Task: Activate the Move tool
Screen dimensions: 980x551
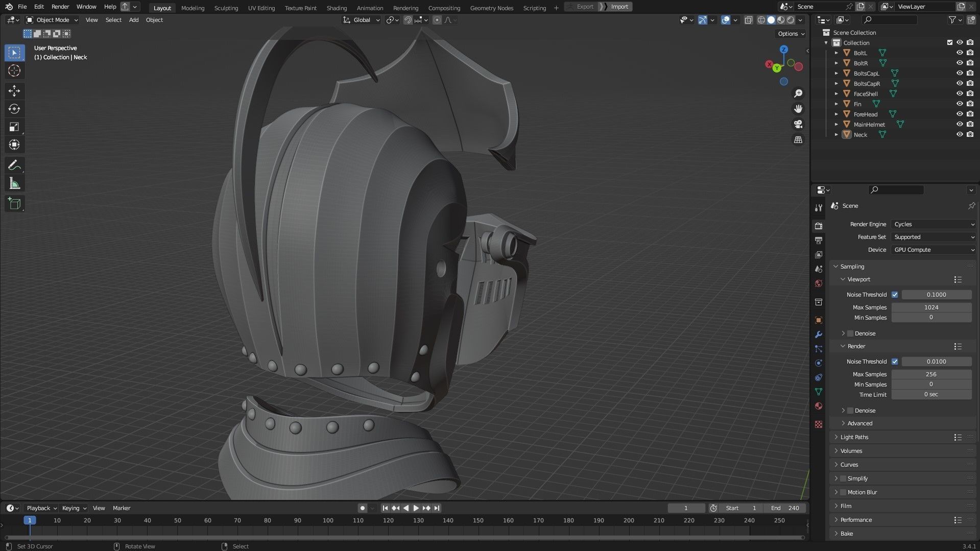Action: [14, 91]
